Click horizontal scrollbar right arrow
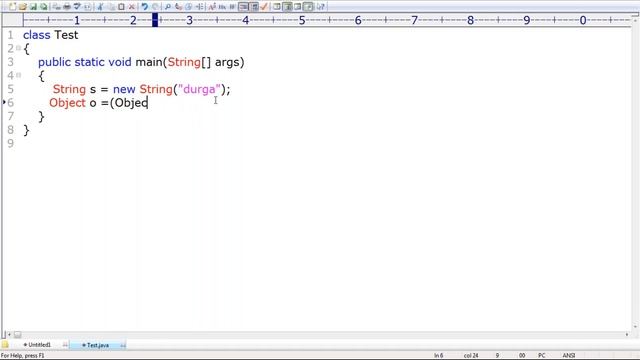Screen dimensions: 640x360 pyautogui.click(x=627, y=334)
